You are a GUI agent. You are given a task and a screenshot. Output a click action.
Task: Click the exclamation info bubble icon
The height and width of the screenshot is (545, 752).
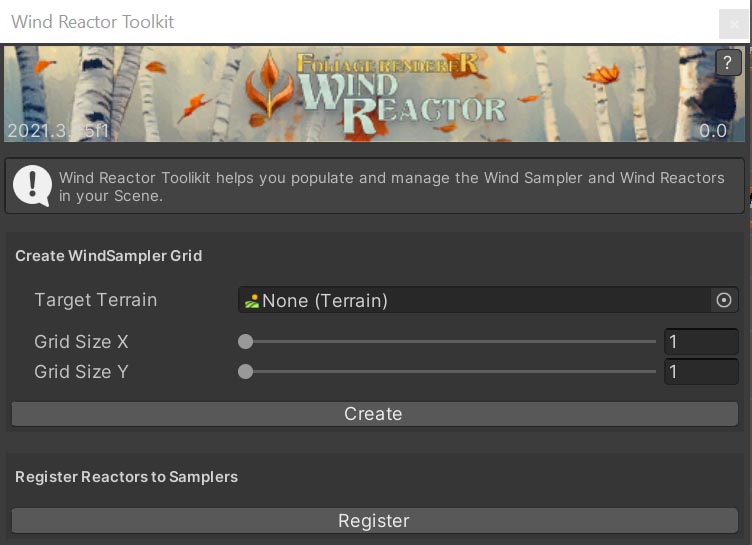(33, 185)
